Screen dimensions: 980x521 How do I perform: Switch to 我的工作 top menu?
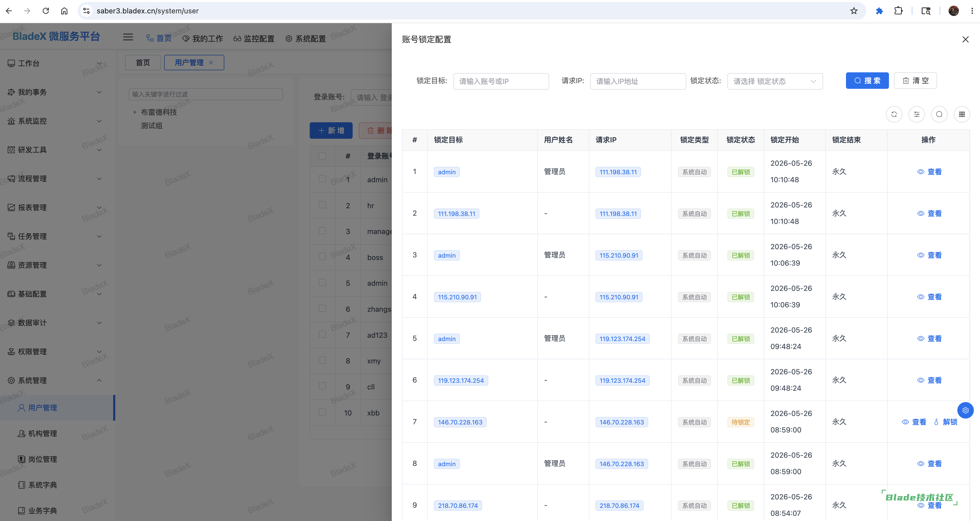pos(202,38)
